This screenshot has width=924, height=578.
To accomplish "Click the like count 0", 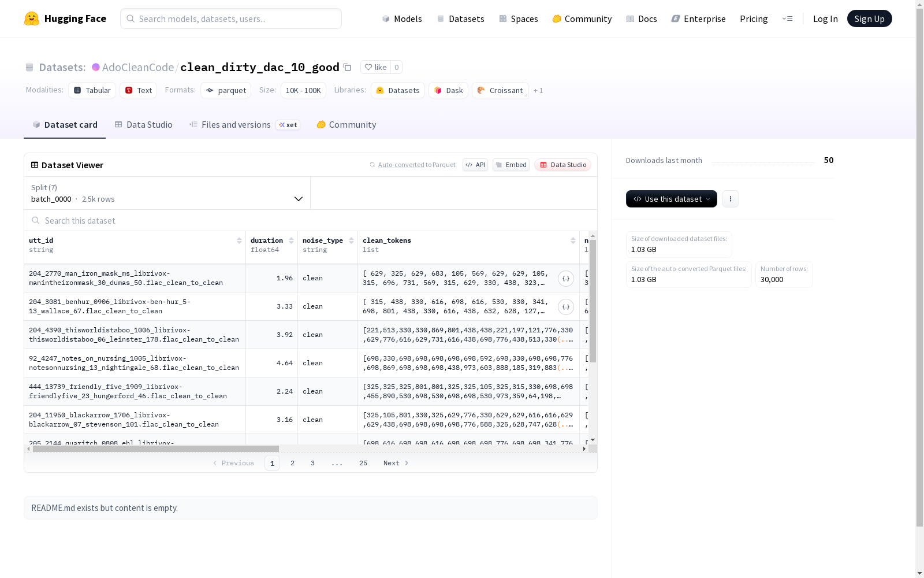I will 396,67.
